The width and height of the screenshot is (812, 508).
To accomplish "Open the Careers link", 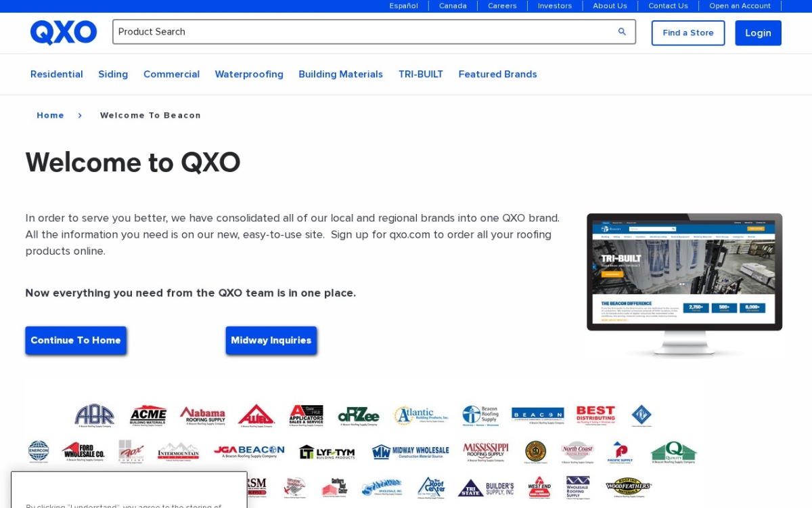I will point(502,6).
